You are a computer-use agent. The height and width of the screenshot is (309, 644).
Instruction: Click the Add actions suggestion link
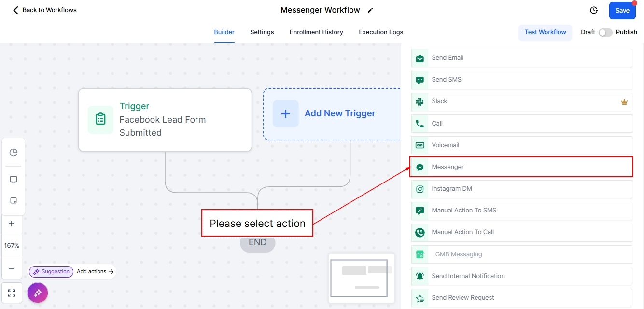click(x=95, y=271)
